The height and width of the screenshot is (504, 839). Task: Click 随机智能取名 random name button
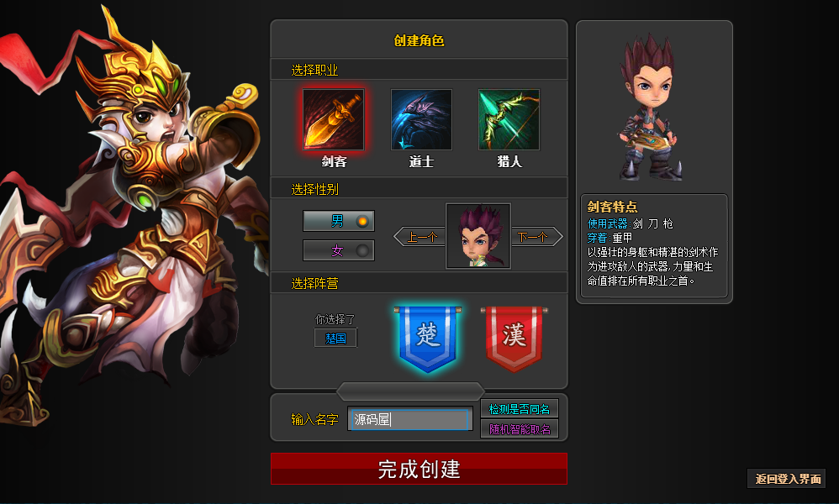[520, 429]
